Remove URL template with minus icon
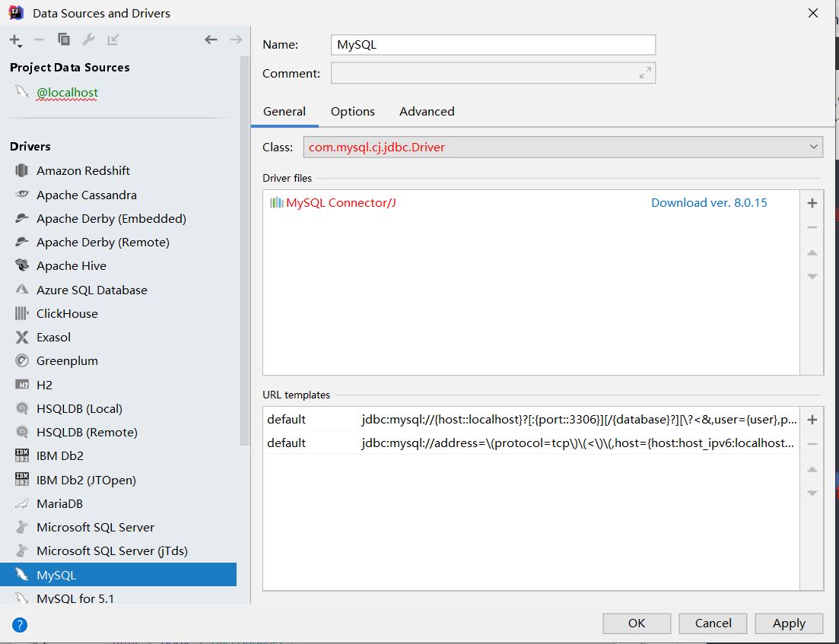Viewport: 839px width, 644px height. pyautogui.click(x=812, y=444)
